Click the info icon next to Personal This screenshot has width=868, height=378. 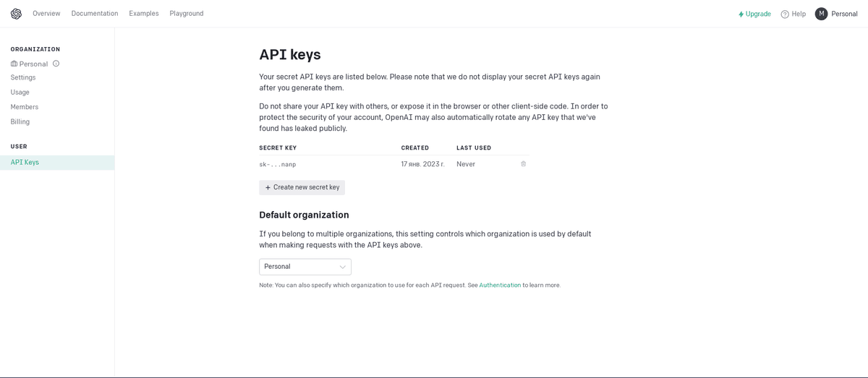pos(56,64)
